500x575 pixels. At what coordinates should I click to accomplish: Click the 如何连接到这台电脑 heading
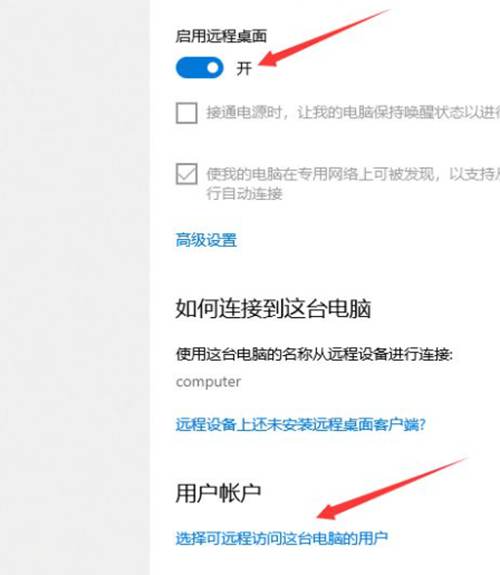(273, 309)
